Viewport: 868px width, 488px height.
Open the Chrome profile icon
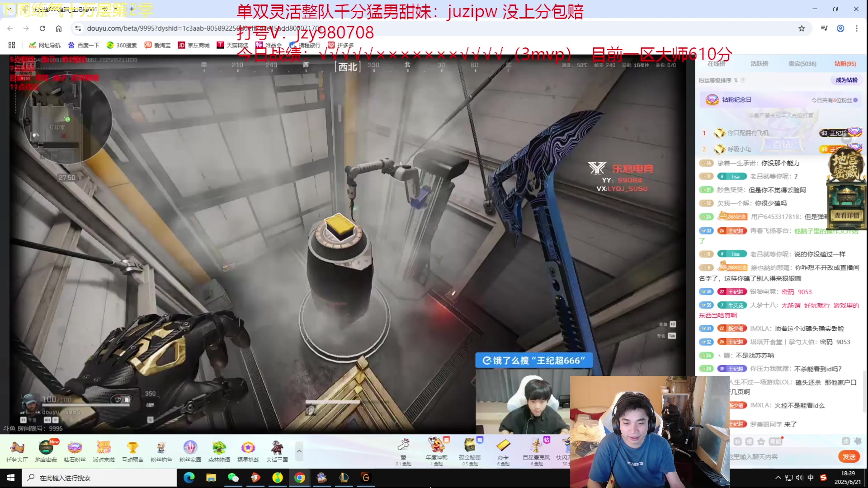click(840, 28)
